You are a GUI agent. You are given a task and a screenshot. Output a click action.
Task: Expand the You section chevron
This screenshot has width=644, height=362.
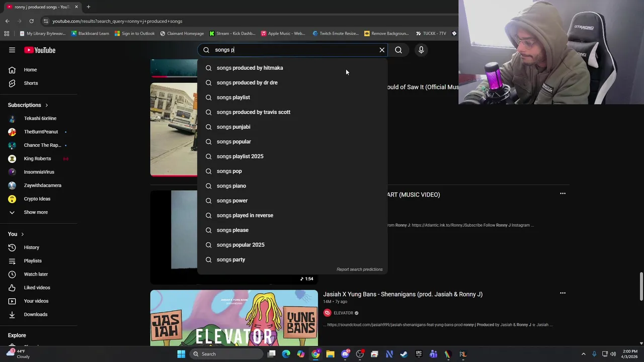[x=22, y=234]
